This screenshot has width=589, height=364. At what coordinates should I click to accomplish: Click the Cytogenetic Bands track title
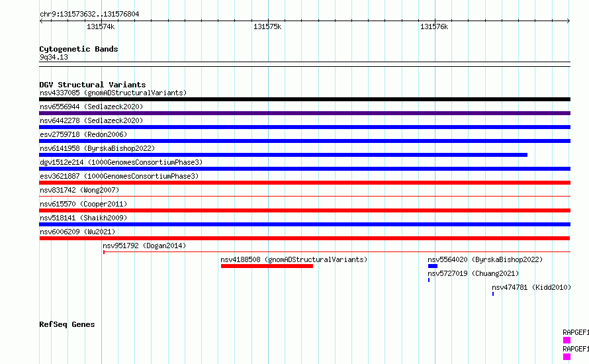79,49
